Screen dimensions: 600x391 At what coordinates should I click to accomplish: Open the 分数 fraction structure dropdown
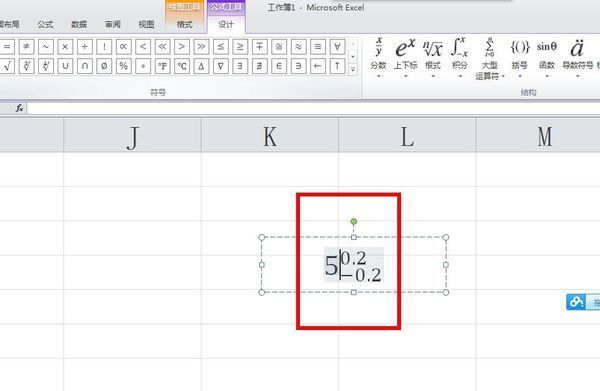pos(378,57)
